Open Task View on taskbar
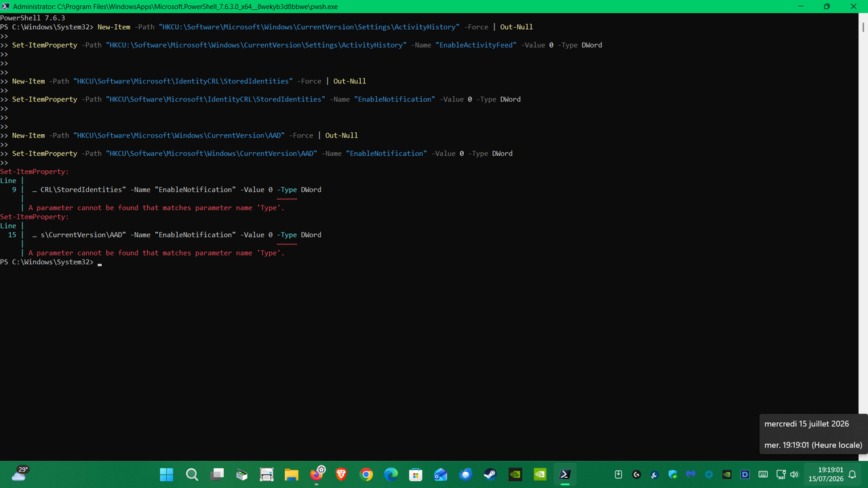 pos(217,474)
